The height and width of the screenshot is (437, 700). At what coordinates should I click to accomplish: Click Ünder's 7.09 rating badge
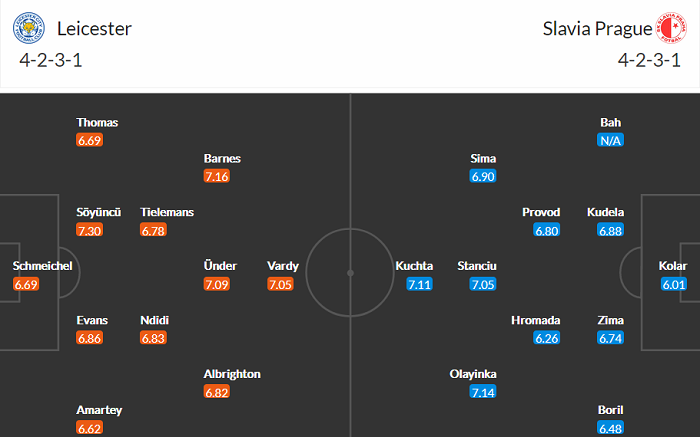(218, 285)
